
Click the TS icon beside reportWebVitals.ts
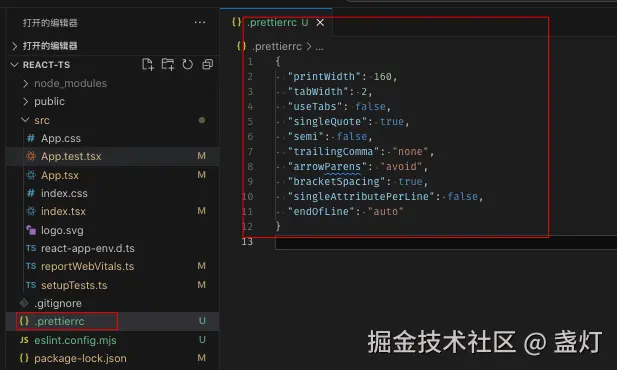click(x=31, y=266)
